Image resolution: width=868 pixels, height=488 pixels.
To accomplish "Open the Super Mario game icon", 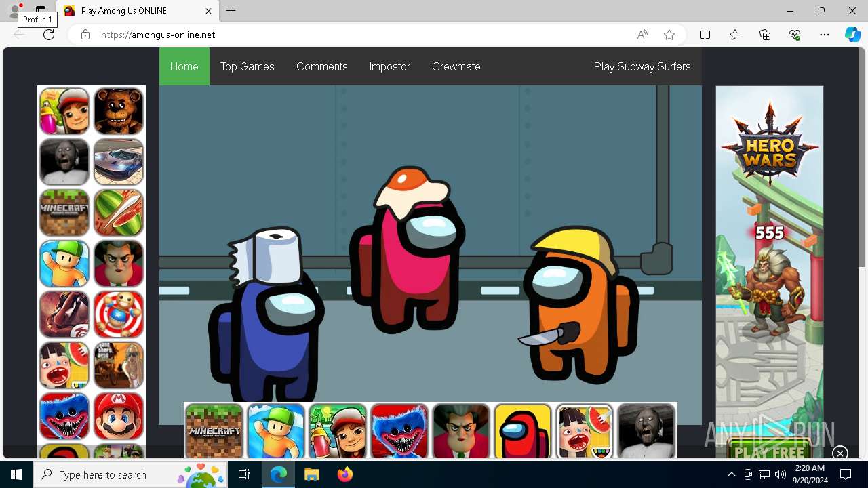I will 119,416.
